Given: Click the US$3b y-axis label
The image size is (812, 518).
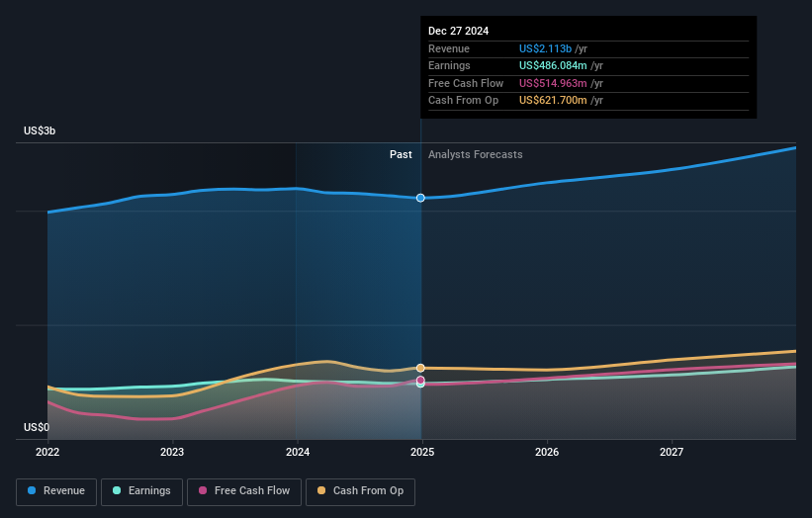Looking at the screenshot, I should click(40, 130).
